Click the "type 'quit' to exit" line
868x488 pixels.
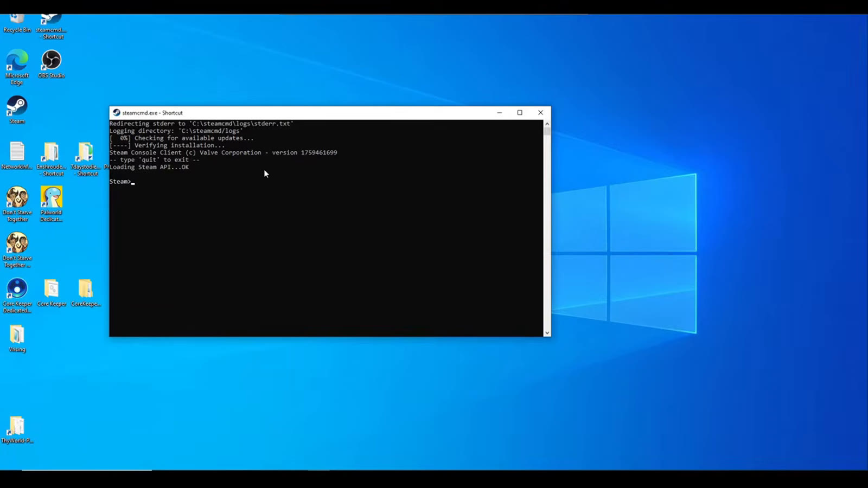tap(155, 160)
